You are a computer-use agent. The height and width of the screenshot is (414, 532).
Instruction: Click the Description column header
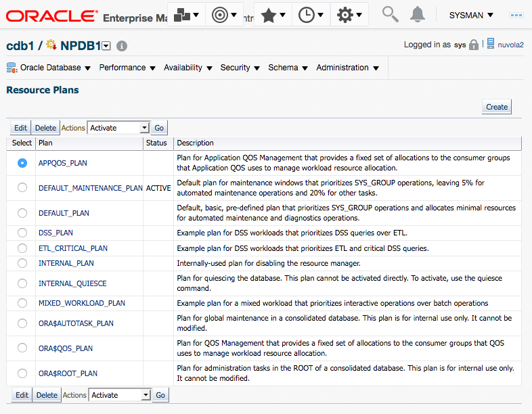pyautogui.click(x=347, y=143)
